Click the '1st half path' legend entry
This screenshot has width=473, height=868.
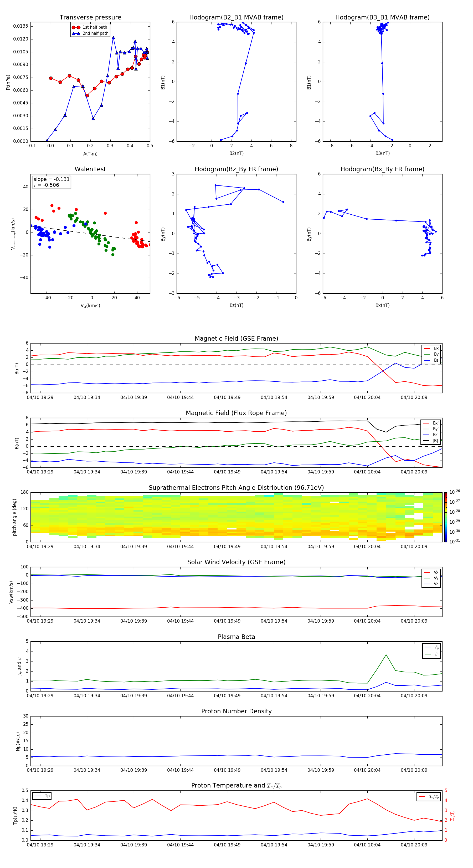(90, 27)
